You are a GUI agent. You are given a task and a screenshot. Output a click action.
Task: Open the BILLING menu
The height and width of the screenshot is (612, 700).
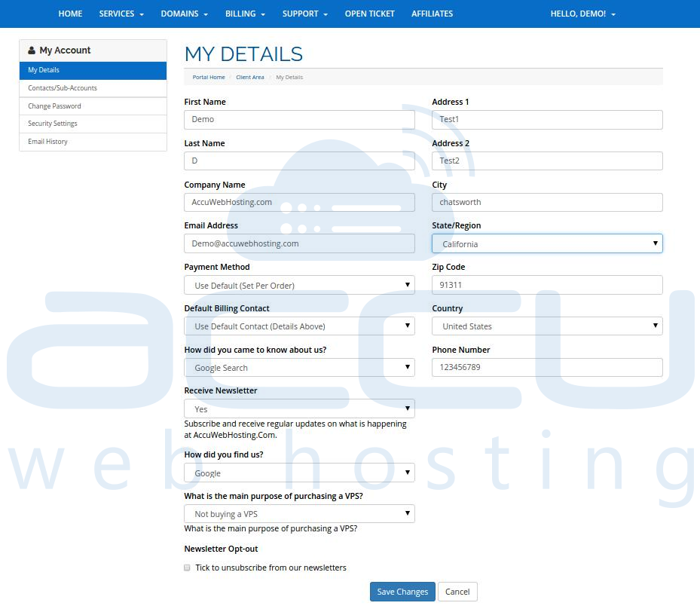245,14
